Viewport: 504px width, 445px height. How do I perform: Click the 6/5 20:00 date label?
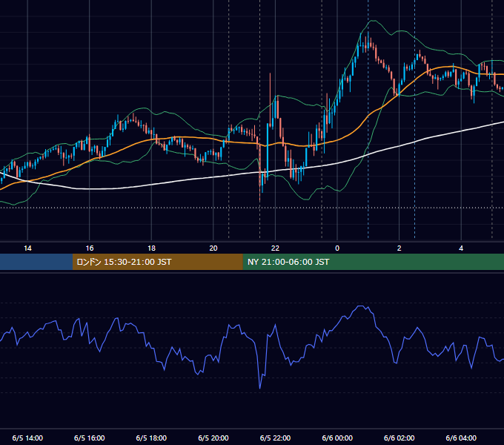pos(213,438)
